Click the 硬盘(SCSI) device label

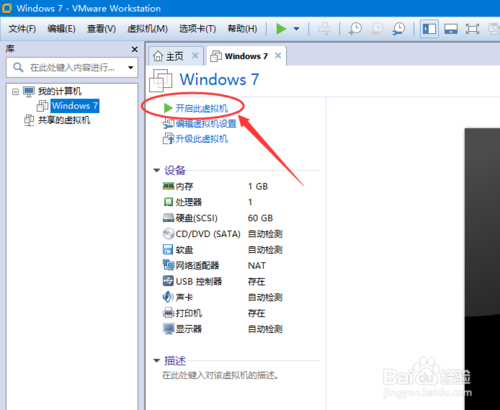pos(197,218)
